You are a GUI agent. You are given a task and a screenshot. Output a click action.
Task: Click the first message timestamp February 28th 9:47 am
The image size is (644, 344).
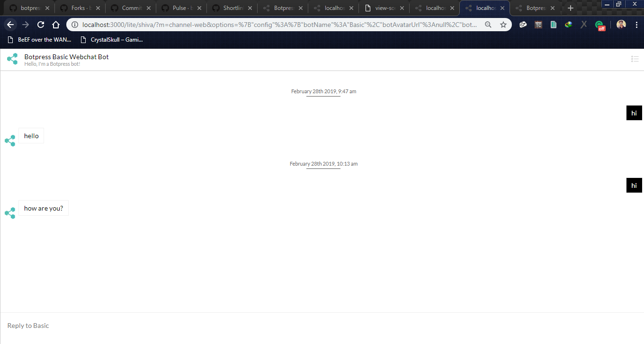tap(323, 91)
